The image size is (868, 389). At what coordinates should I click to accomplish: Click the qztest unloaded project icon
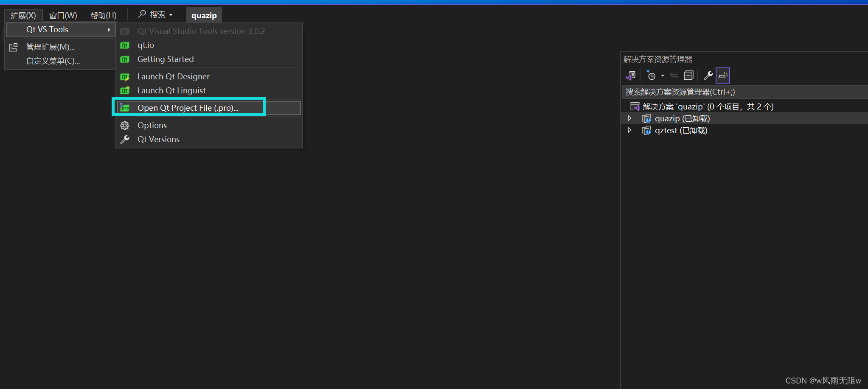(x=646, y=131)
